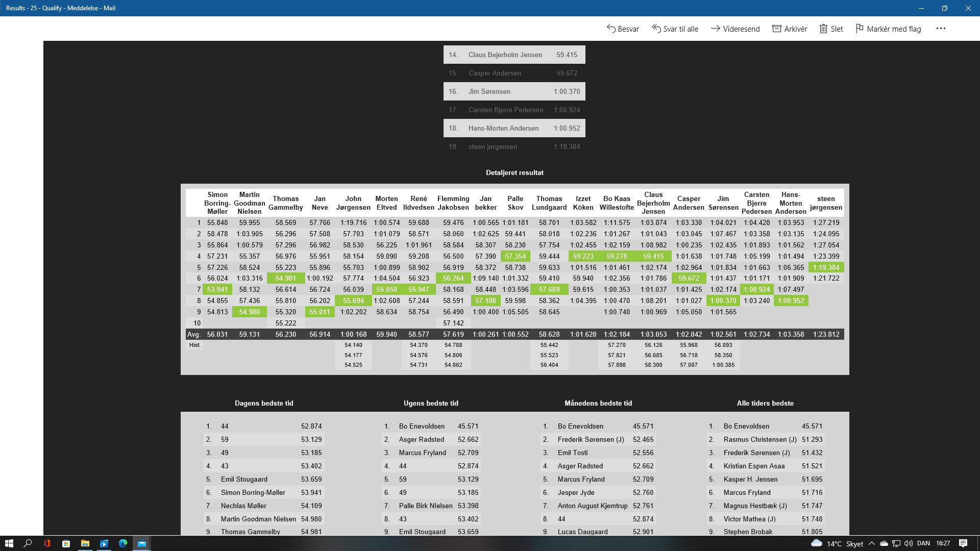Viewport: 980px width, 551px height.
Task: Click highlighted best lap 53.941
Action: pos(217,289)
